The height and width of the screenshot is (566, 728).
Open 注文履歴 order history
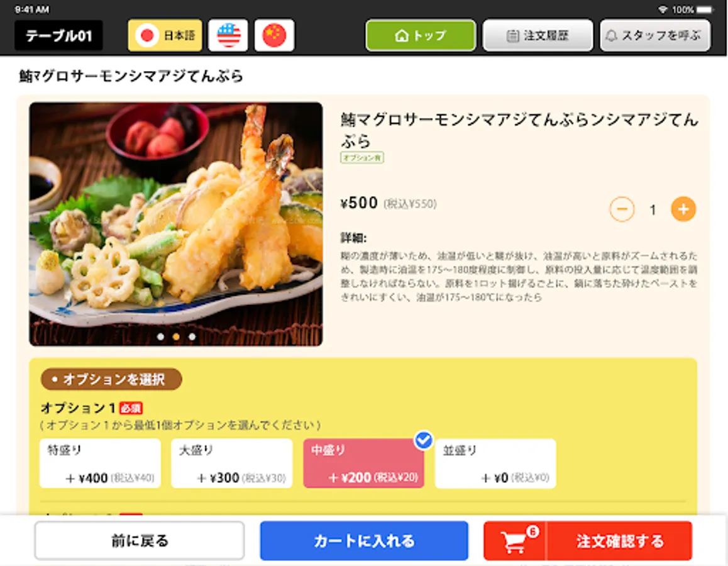coord(538,35)
